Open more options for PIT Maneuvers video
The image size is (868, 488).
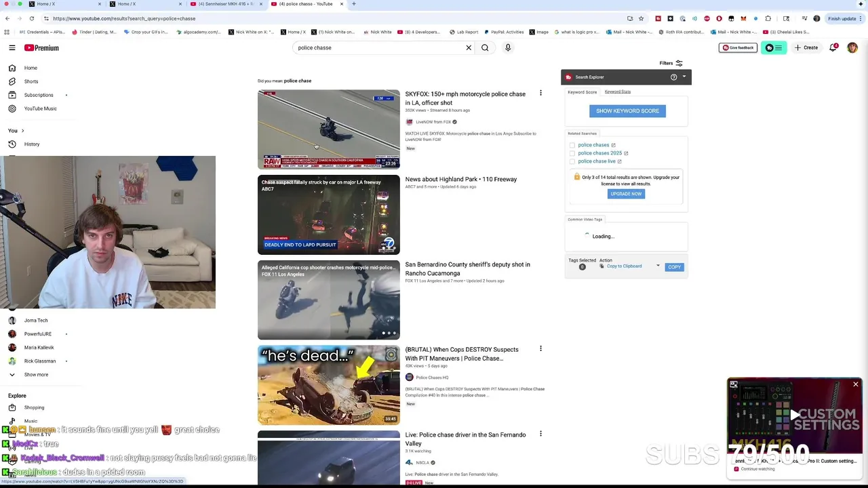[x=540, y=348]
